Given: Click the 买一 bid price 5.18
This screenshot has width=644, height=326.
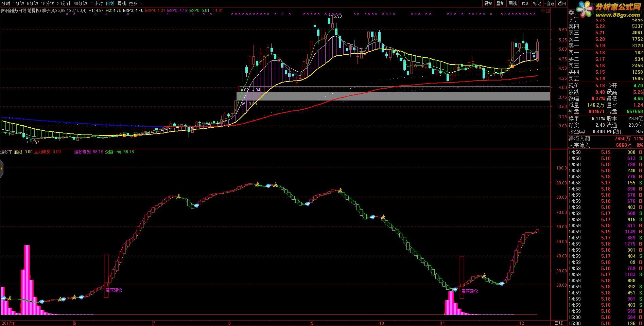Looking at the screenshot, I should tap(600, 53).
